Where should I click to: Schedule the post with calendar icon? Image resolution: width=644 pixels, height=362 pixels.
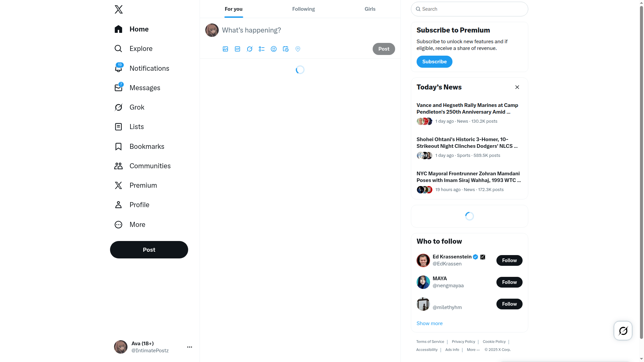(x=286, y=49)
